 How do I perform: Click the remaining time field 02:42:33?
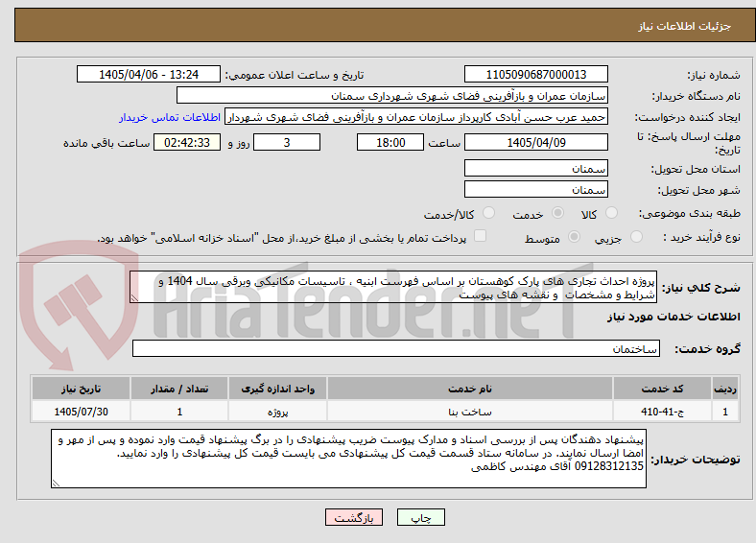click(x=187, y=142)
